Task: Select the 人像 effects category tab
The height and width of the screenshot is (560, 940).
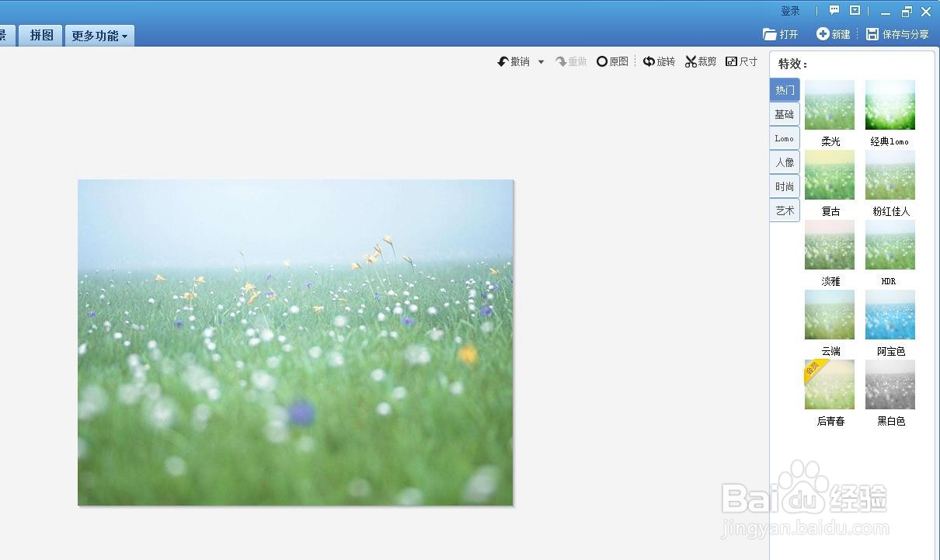Action: [785, 162]
